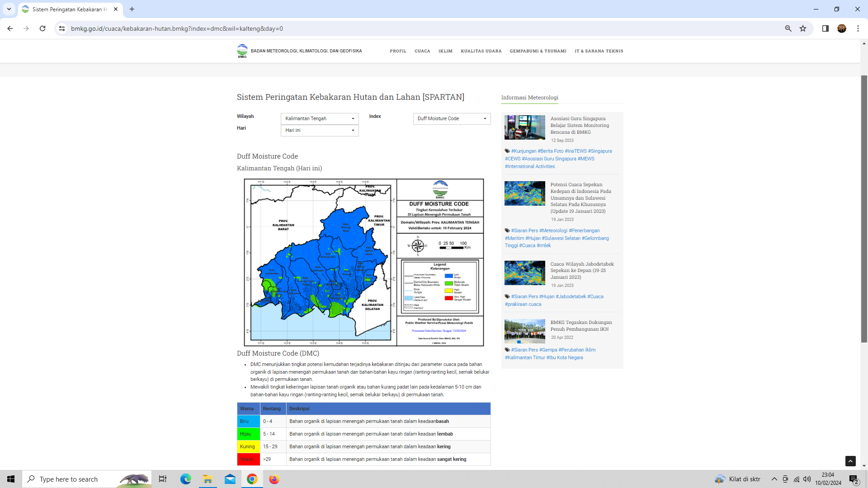Open notification center icon
The width and height of the screenshot is (868, 488).
[x=854, y=479]
